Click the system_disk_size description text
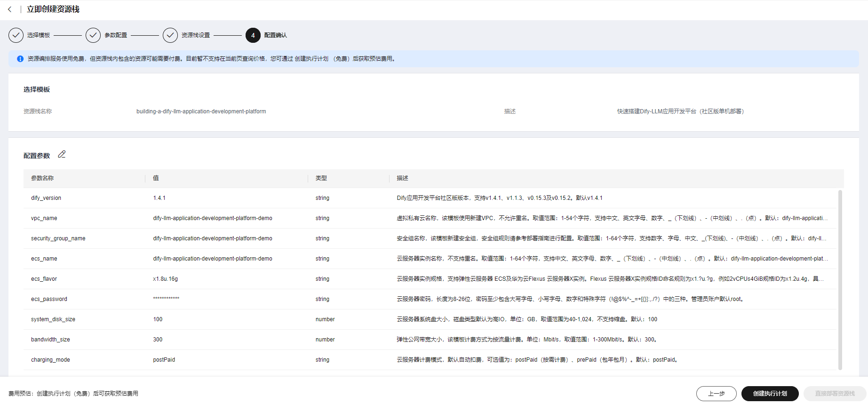Image resolution: width=868 pixels, height=404 pixels. point(527,319)
